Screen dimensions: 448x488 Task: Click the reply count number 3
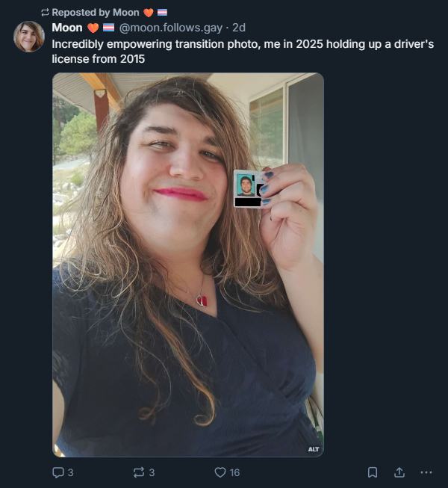pos(71,472)
